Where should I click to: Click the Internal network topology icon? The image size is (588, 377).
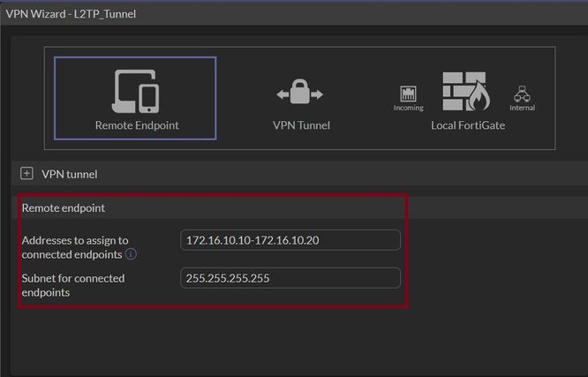[522, 94]
